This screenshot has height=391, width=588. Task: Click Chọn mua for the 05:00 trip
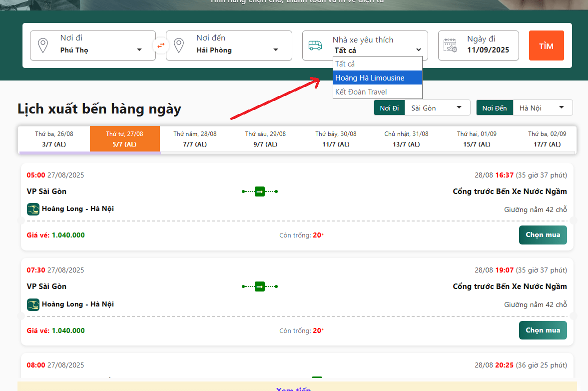pyautogui.click(x=543, y=235)
